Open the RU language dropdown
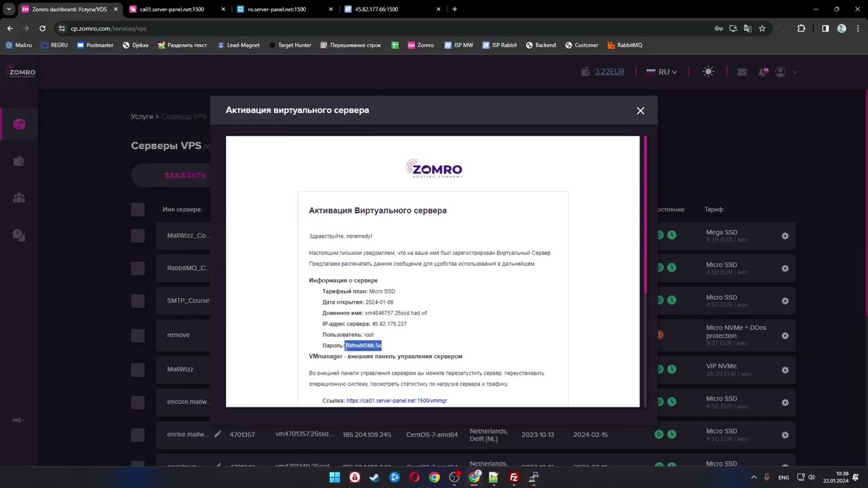This screenshot has width=868, height=488. [662, 72]
